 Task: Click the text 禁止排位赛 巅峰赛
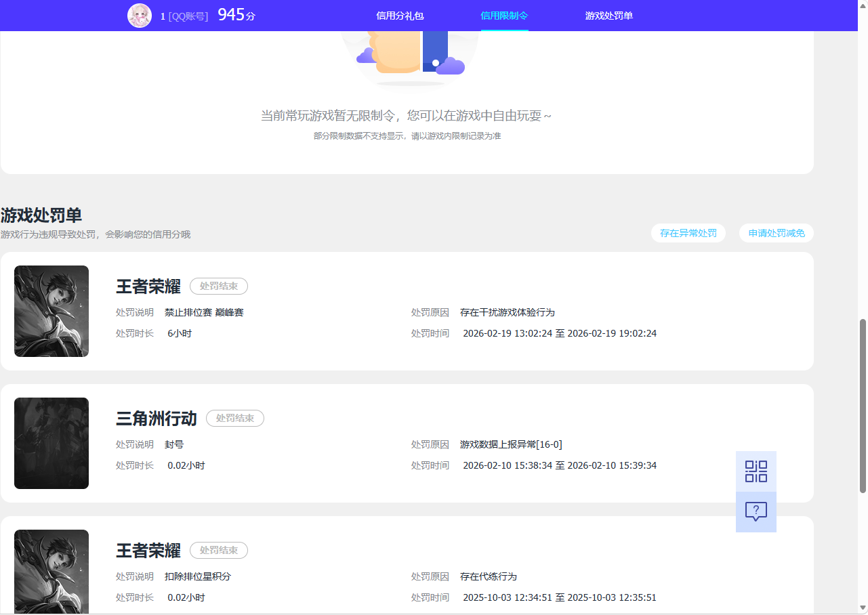(204, 313)
